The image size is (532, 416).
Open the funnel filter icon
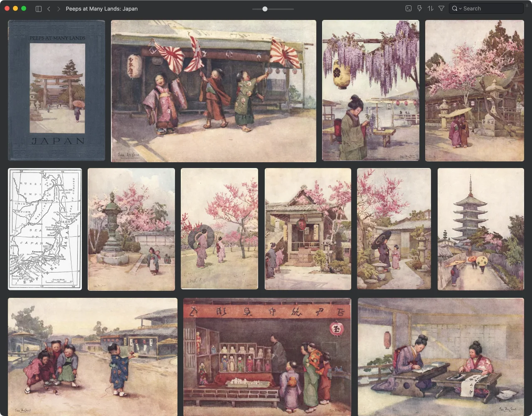(441, 8)
